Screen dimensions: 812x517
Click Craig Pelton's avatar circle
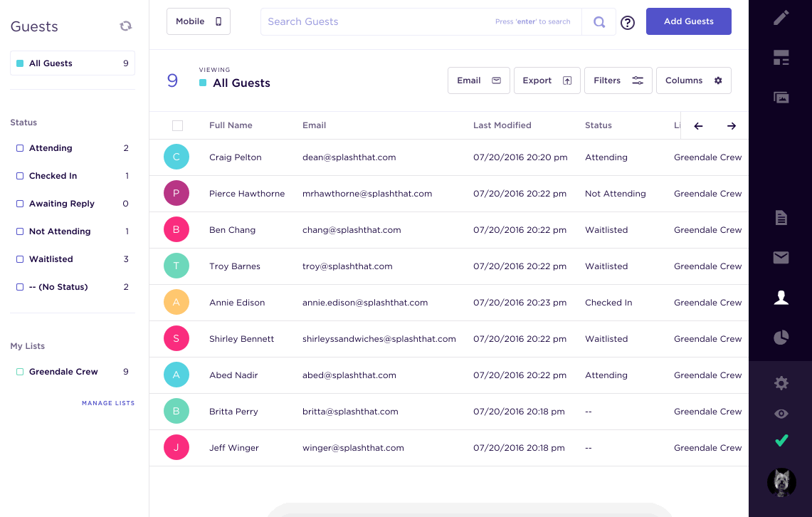[x=176, y=157]
